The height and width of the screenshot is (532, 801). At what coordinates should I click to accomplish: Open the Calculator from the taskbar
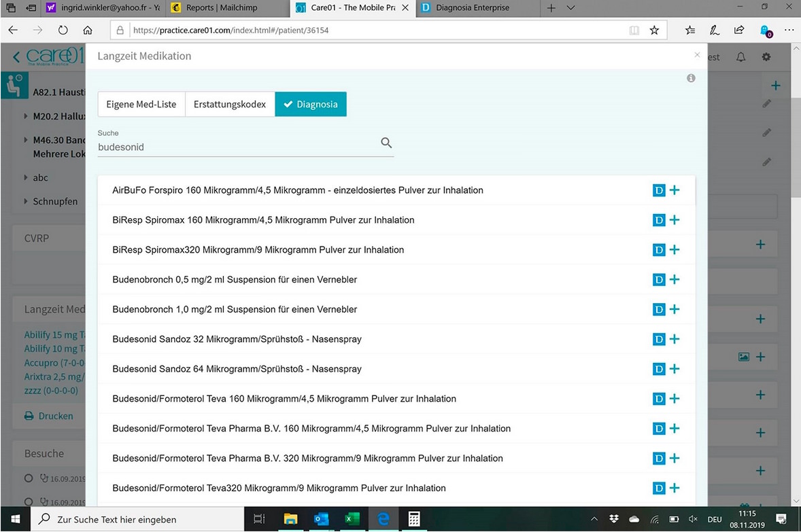(414, 519)
